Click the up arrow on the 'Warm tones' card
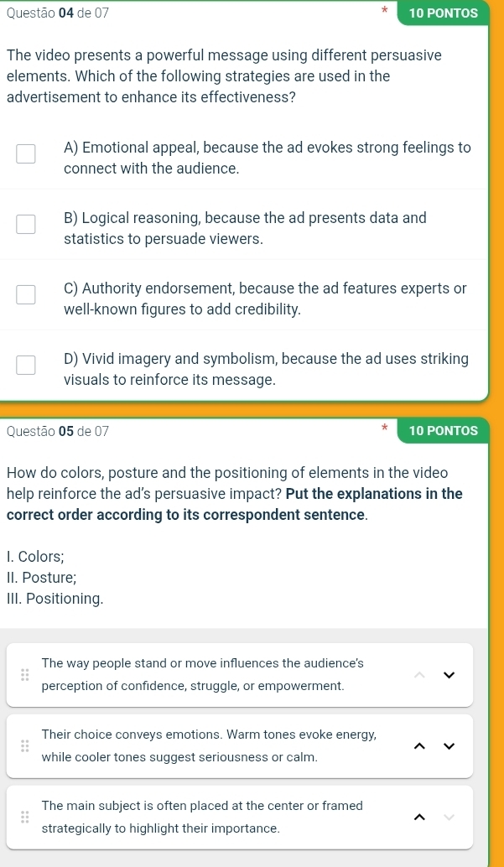This screenshot has height=867, width=504. [x=422, y=746]
